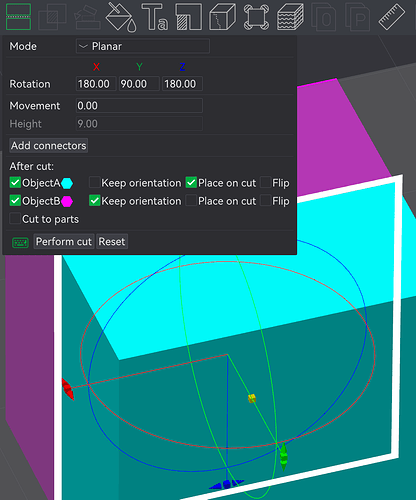Click the Add connectors button
416x500 pixels.
(49, 146)
